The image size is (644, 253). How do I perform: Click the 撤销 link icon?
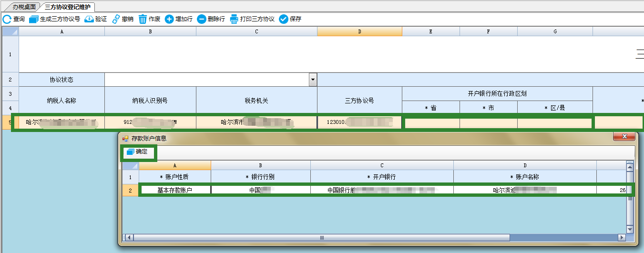pyautogui.click(x=116, y=19)
